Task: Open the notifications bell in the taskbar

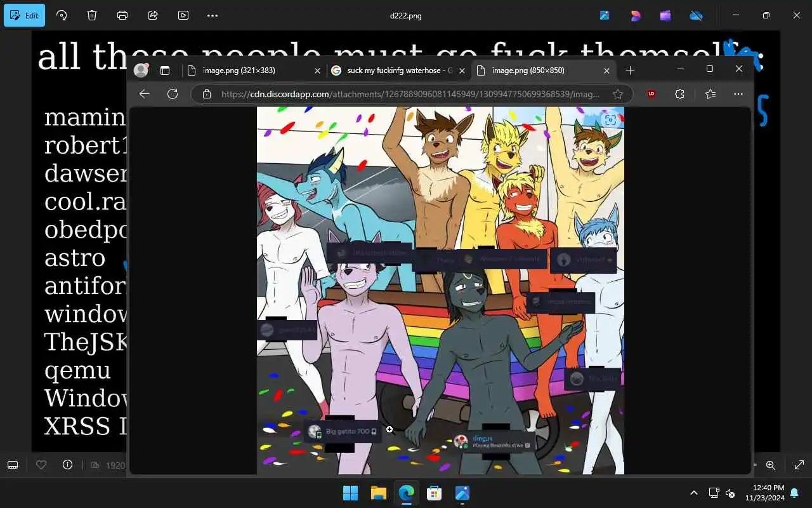Action: click(794, 493)
